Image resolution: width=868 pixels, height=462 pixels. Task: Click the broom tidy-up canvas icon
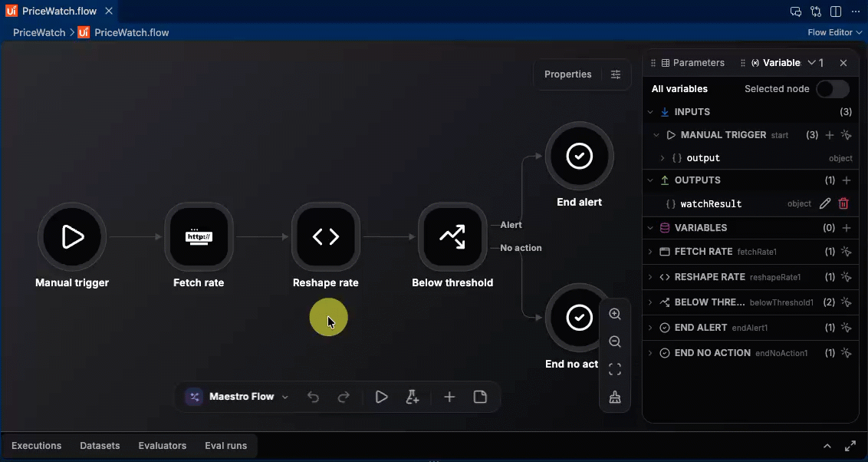pyautogui.click(x=614, y=398)
